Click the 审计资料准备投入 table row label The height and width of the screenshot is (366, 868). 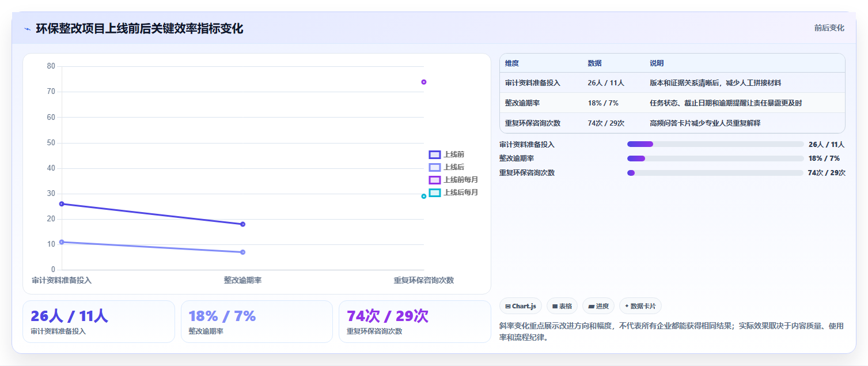tap(533, 83)
